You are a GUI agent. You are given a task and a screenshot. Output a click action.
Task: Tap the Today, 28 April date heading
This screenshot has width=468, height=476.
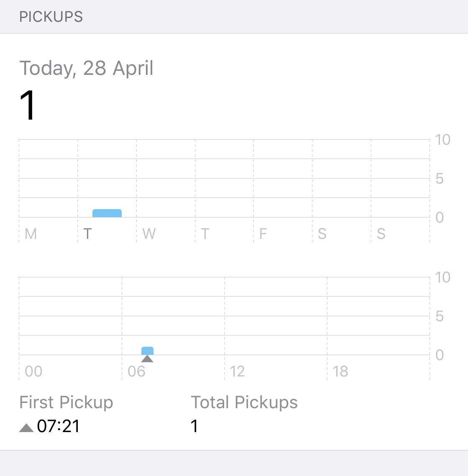pos(86,68)
